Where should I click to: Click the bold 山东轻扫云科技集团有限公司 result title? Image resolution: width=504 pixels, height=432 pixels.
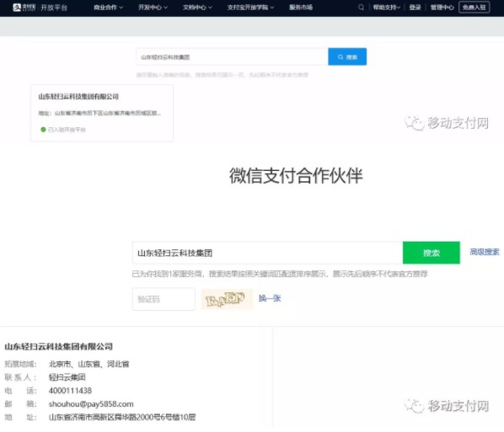click(x=58, y=347)
